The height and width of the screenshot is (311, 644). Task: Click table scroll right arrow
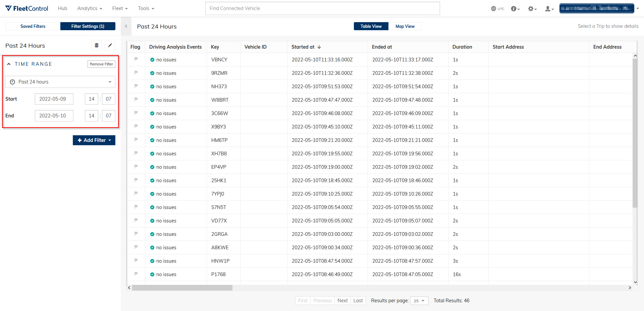point(630,288)
